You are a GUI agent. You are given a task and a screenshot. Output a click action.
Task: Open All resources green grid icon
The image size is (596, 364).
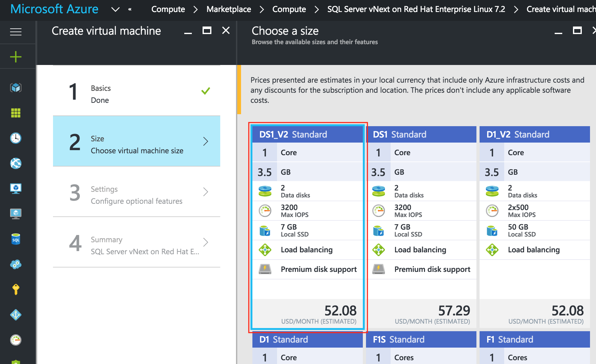(x=16, y=113)
